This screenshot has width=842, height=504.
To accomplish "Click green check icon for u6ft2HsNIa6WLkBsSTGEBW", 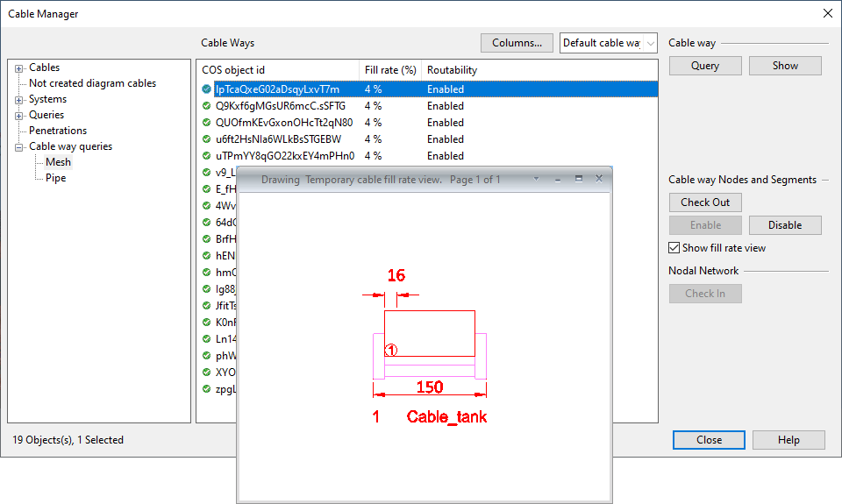I will pyautogui.click(x=206, y=139).
